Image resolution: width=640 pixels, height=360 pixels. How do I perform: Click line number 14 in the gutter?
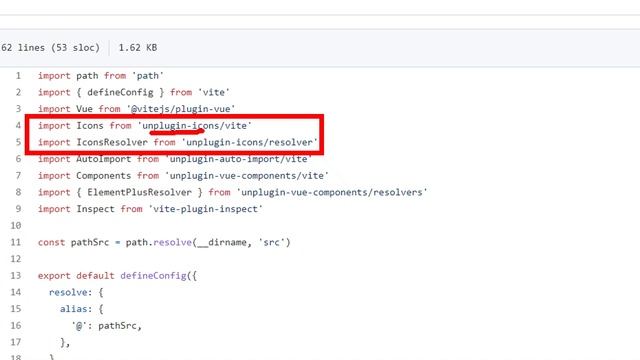coord(16,292)
